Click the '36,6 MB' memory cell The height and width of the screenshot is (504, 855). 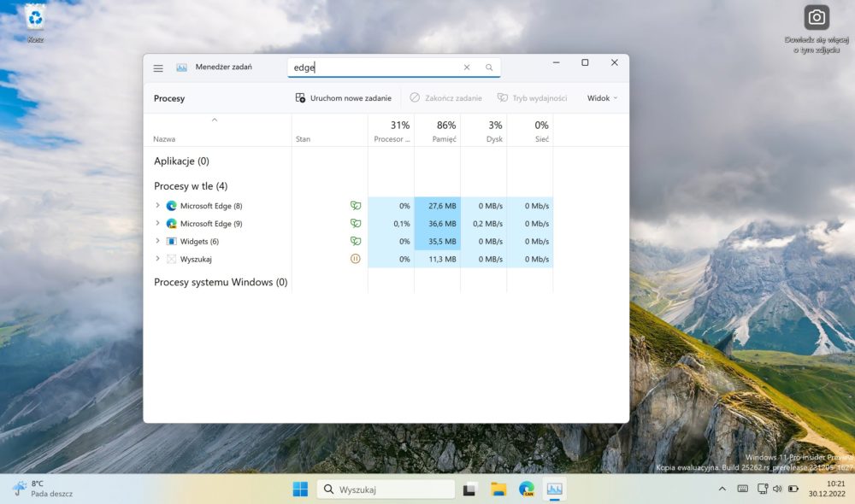click(x=438, y=224)
